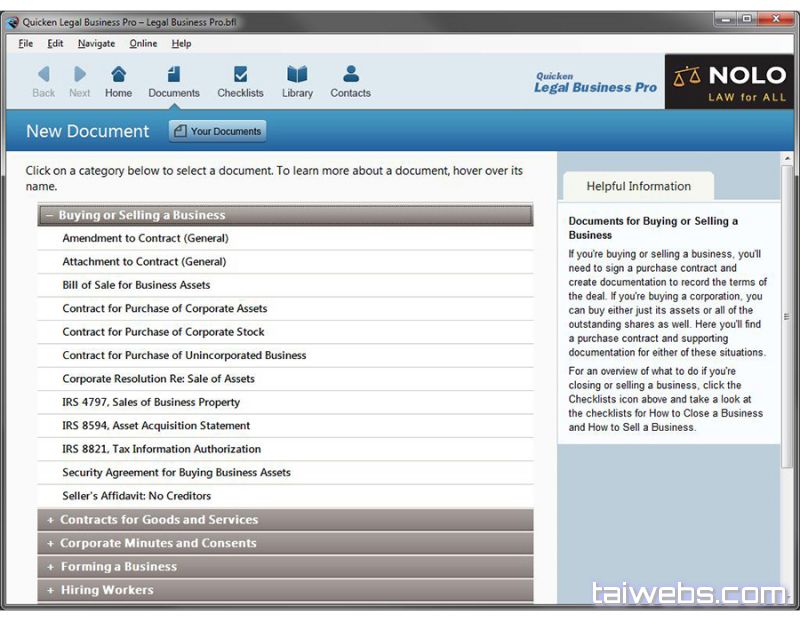Open the Documents toolbar icon

coord(174,75)
